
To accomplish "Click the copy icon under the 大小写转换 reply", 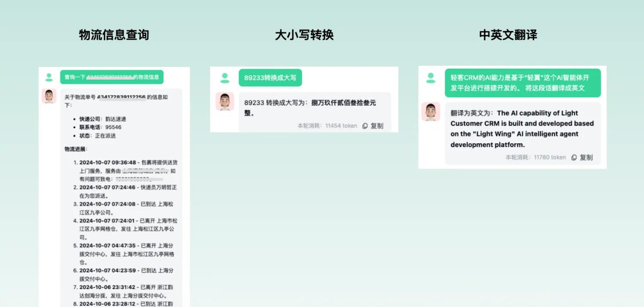I will pyautogui.click(x=365, y=126).
